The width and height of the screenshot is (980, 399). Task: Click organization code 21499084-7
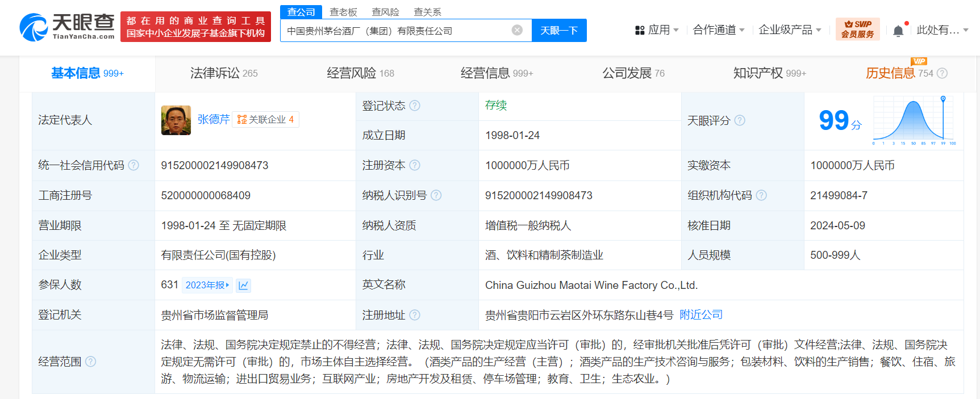(x=839, y=195)
